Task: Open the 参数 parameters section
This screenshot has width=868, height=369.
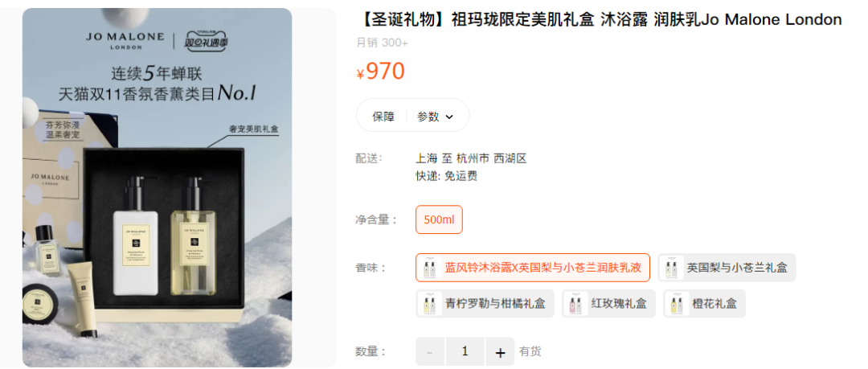Action: pos(435,117)
